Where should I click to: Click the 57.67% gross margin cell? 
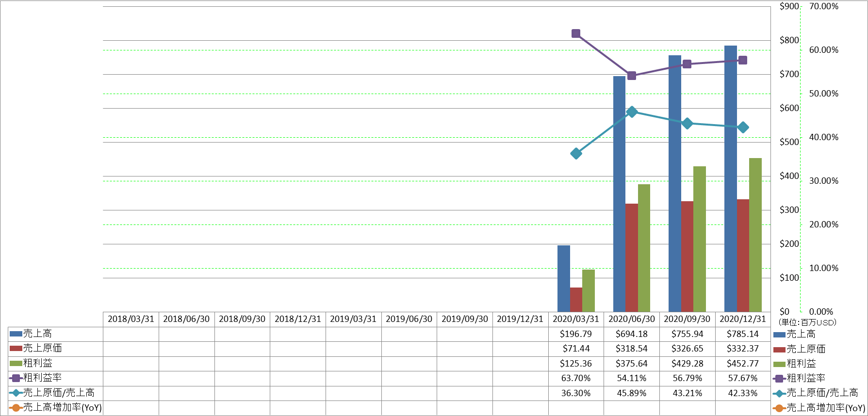(x=743, y=378)
